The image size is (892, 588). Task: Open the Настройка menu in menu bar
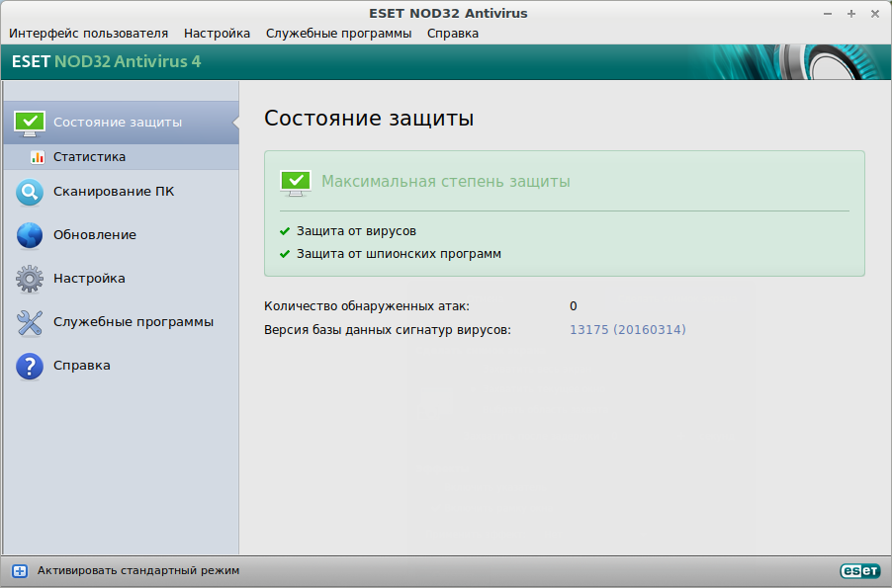pyautogui.click(x=217, y=33)
